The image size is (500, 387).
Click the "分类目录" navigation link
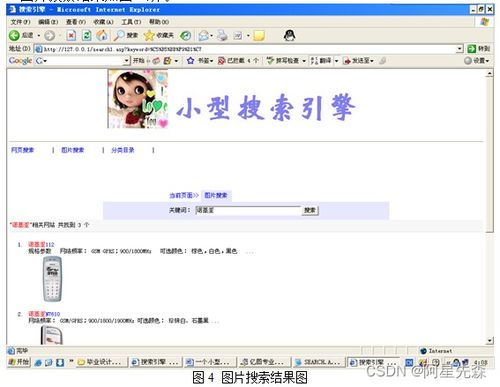click(123, 150)
